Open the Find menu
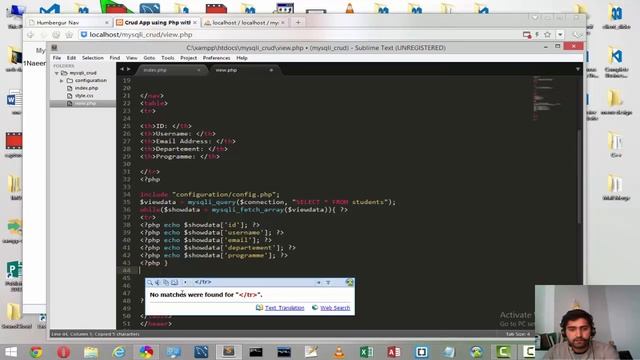The height and width of the screenshot is (360, 640). click(x=115, y=58)
